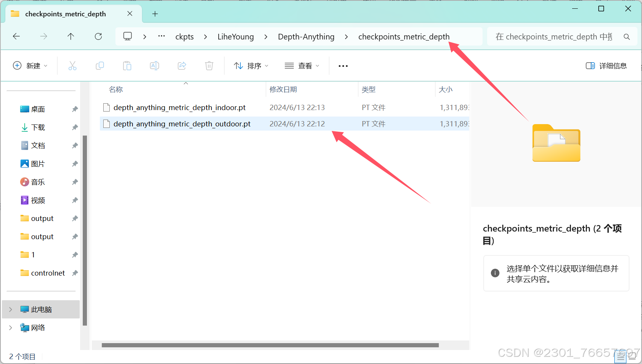642x364 pixels.
Task: Expand 此电脑 in the sidebar
Action: coord(10,309)
